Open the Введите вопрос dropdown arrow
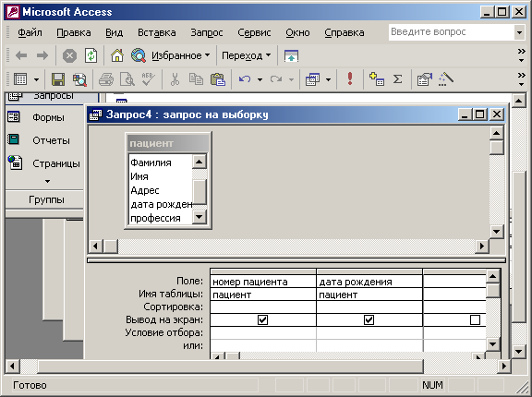Viewport: 532px width, 397px height. (519, 33)
